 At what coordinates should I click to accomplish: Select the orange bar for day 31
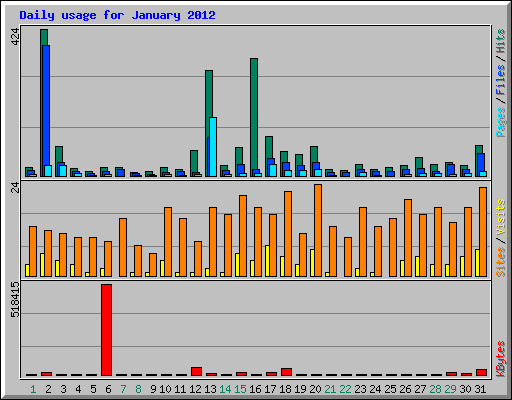point(483,232)
